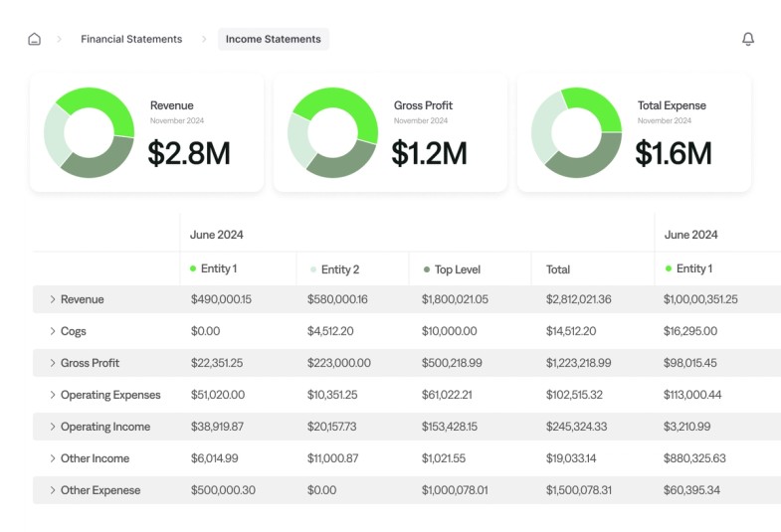Expand the Revenue row
The height and width of the screenshot is (532, 781).
53,299
